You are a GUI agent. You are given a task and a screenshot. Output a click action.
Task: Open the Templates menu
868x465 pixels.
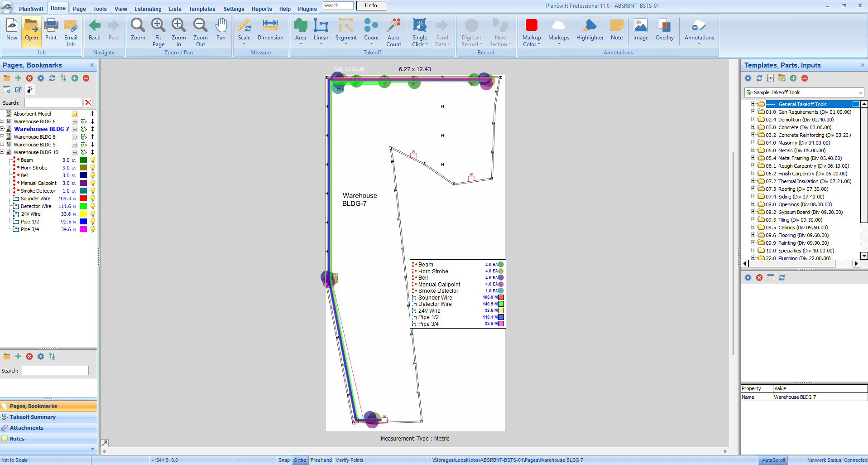pos(202,9)
